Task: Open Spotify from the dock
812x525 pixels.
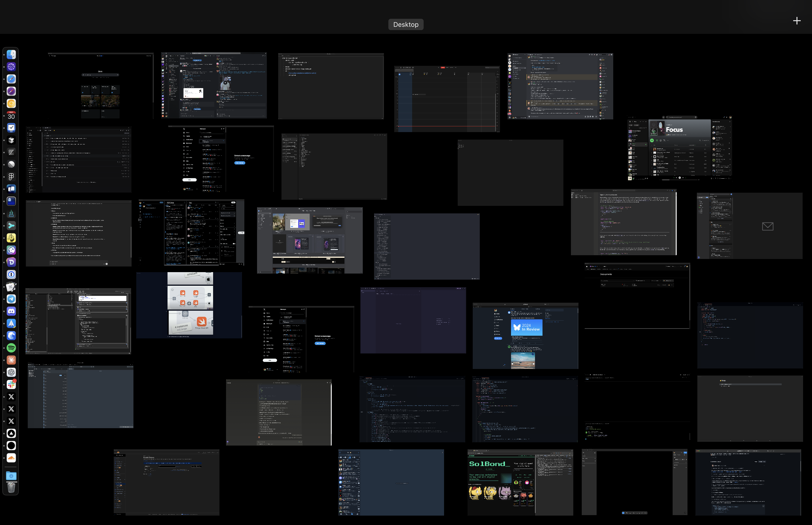Action: tap(11, 348)
